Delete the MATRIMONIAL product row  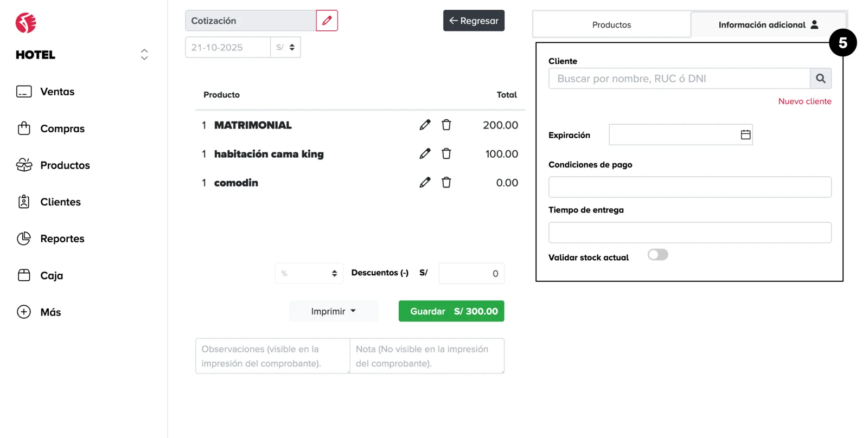[x=446, y=125]
